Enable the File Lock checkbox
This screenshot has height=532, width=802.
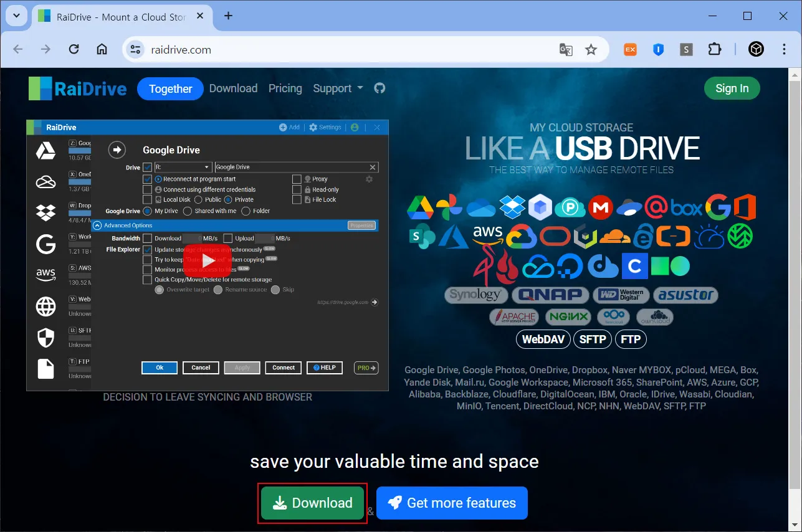(x=297, y=200)
